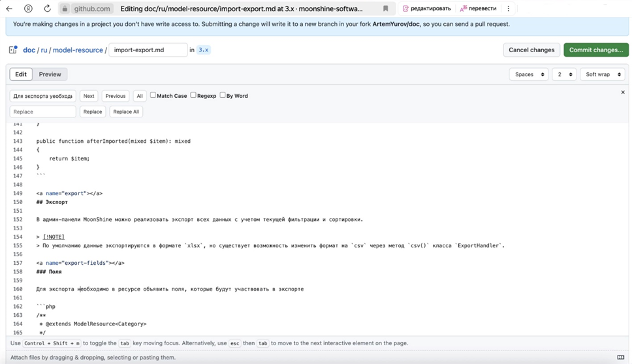Open the doc repository breadcrumb link
Screen dimensions: 632x364
click(x=29, y=50)
